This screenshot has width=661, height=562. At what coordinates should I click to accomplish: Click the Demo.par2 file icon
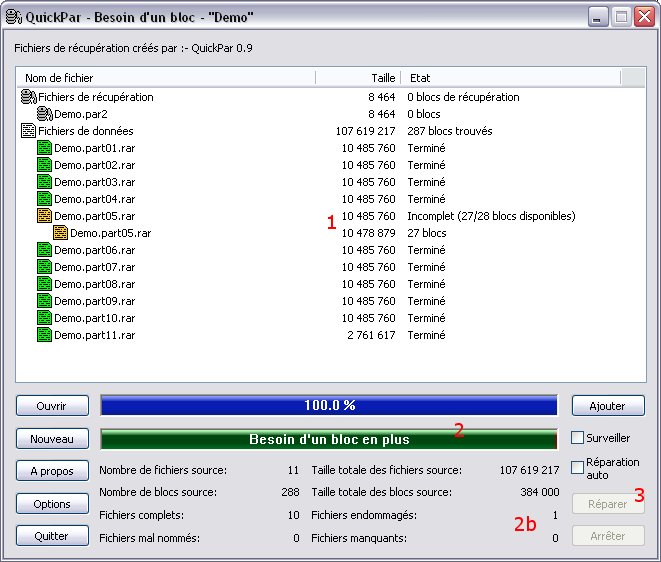click(45, 114)
